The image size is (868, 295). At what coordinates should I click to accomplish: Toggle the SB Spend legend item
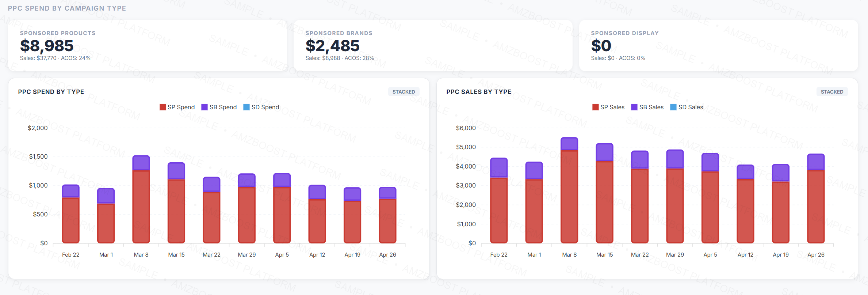point(219,107)
